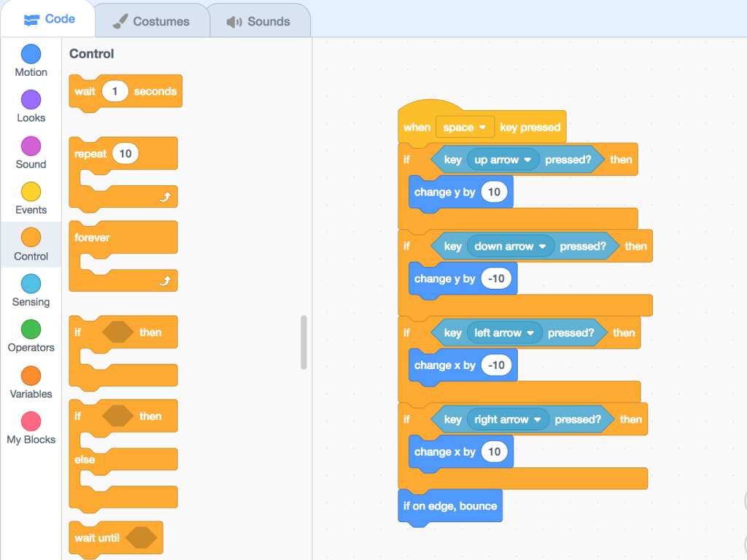Viewport: 747px width, 560px height.
Task: Click the if on edge, bounce block
Action: coord(449,506)
